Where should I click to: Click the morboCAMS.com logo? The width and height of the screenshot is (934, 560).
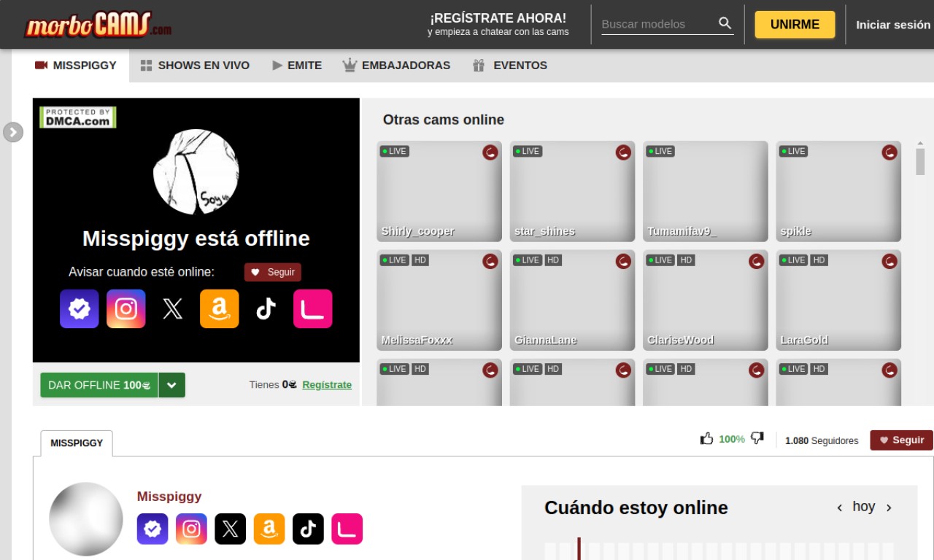(x=98, y=26)
